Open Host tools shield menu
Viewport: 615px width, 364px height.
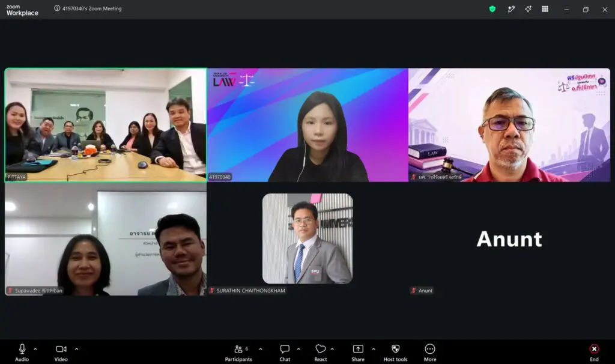pos(395,352)
